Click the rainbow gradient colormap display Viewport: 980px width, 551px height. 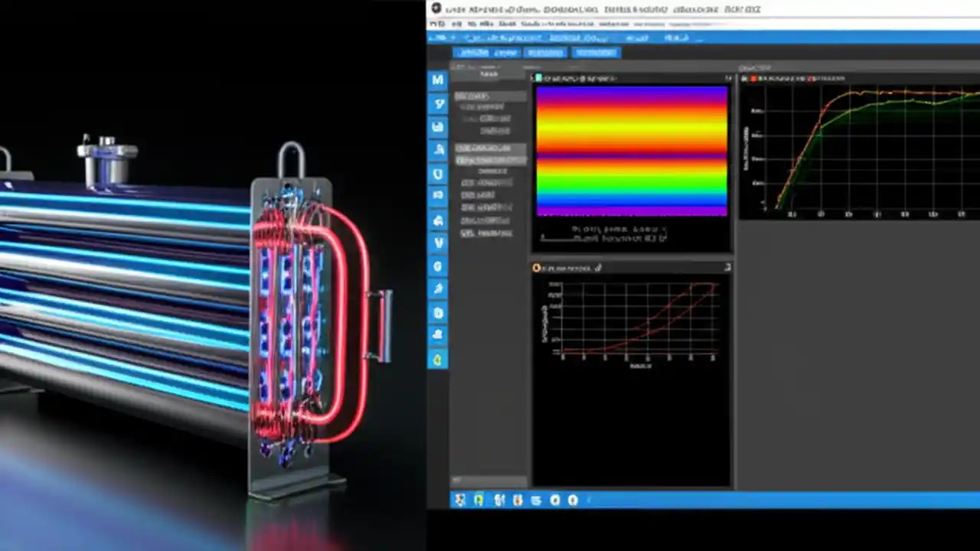(632, 152)
